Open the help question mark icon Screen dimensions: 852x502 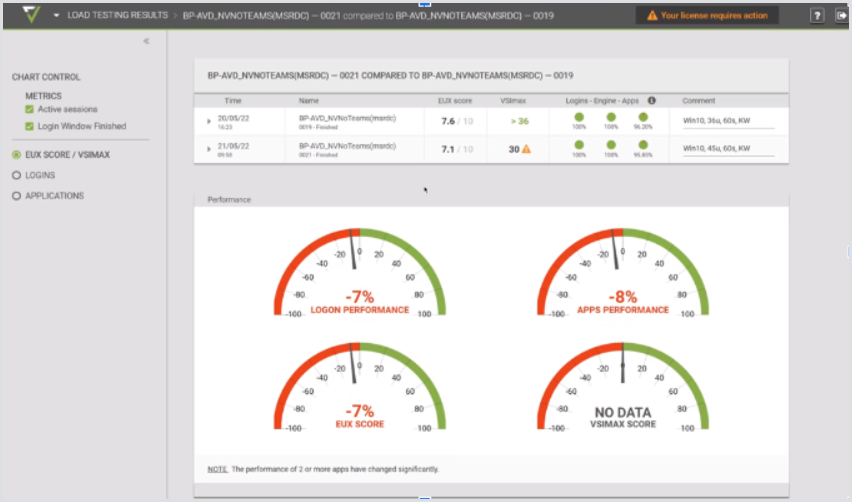(818, 16)
